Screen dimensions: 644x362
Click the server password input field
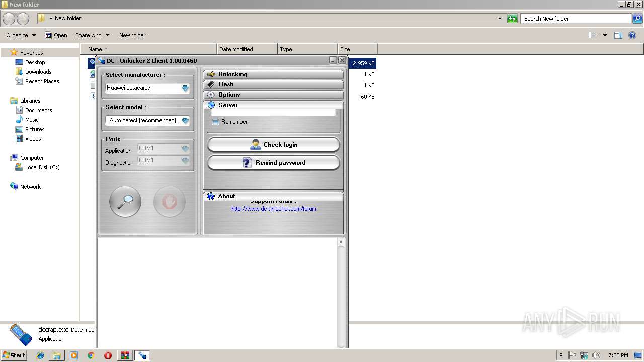coord(273,113)
